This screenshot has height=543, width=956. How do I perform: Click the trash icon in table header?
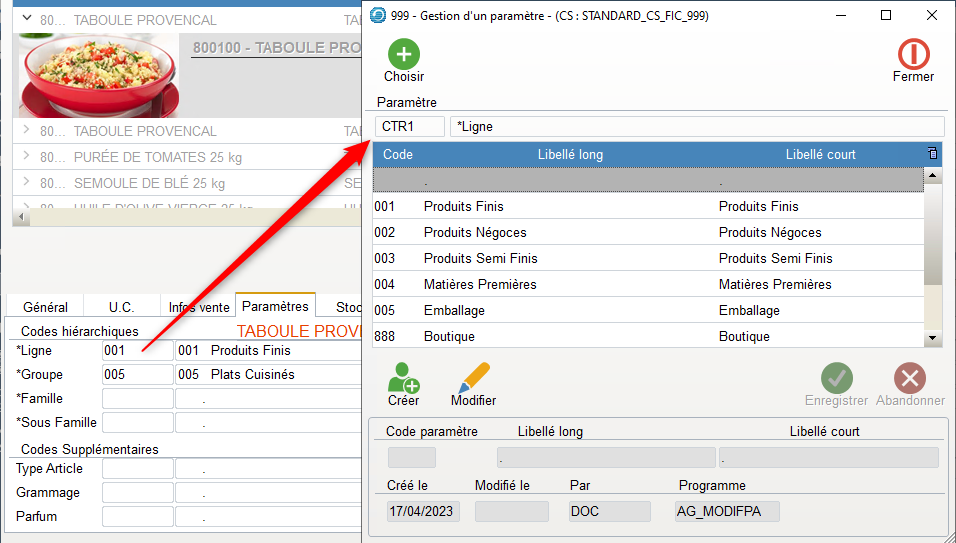pos(932,154)
